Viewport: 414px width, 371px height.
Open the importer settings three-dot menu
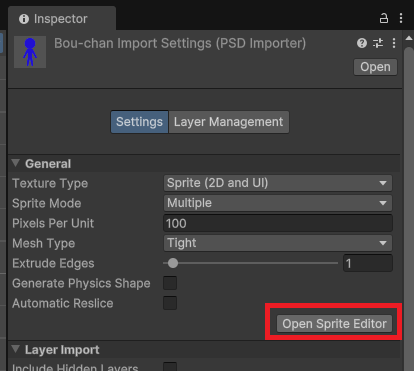click(x=394, y=43)
